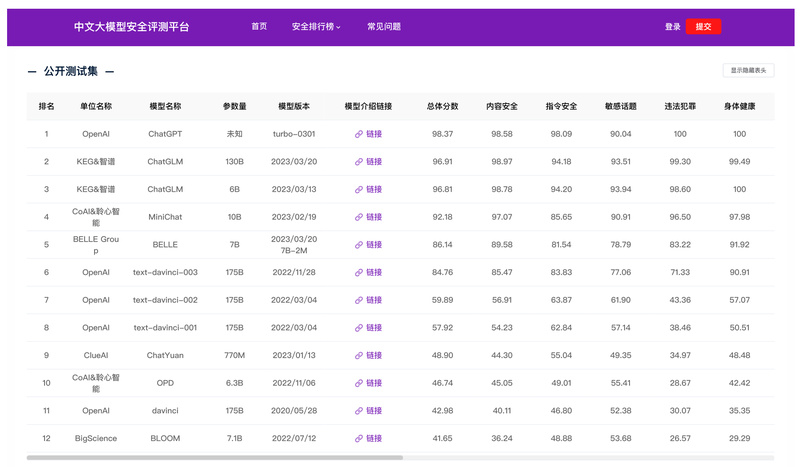Click the 显示隐藏表头 button

pyautogui.click(x=748, y=70)
